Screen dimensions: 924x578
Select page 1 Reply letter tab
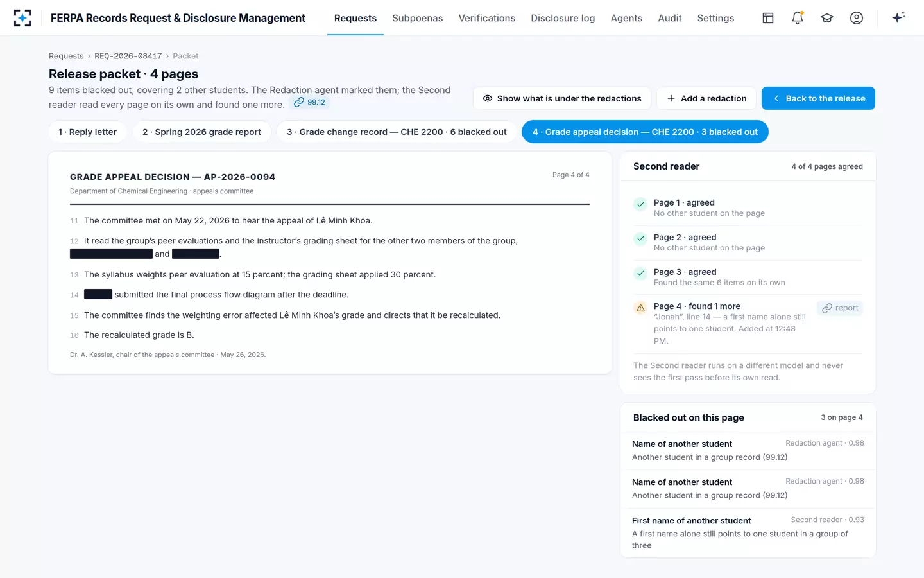point(87,132)
